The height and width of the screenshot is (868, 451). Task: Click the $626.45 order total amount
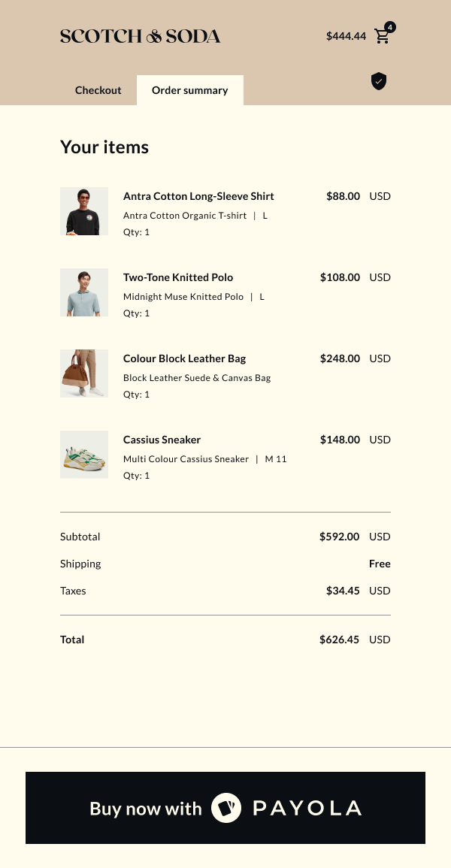point(339,640)
